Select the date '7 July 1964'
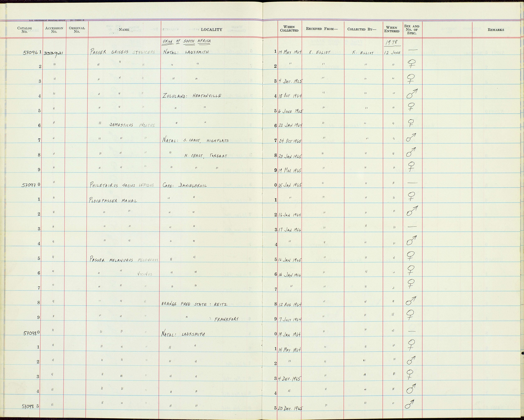This screenshot has width=524, height=420. (290, 319)
